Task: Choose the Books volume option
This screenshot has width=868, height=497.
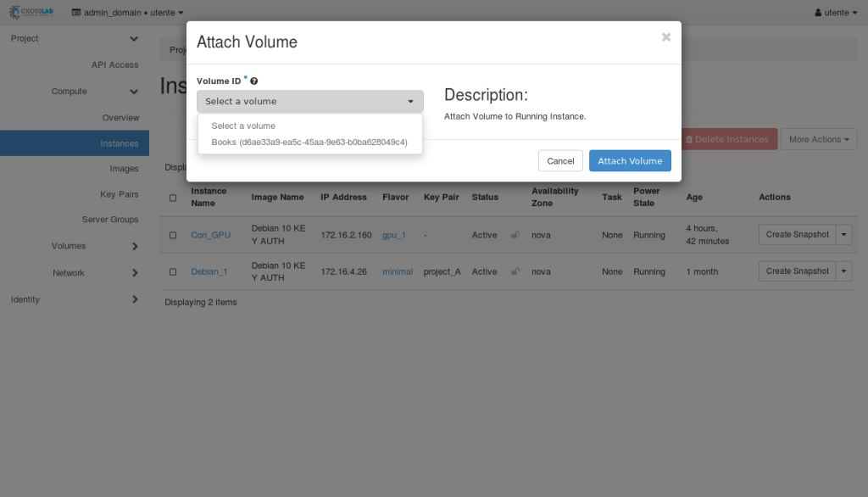Action: tap(309, 142)
